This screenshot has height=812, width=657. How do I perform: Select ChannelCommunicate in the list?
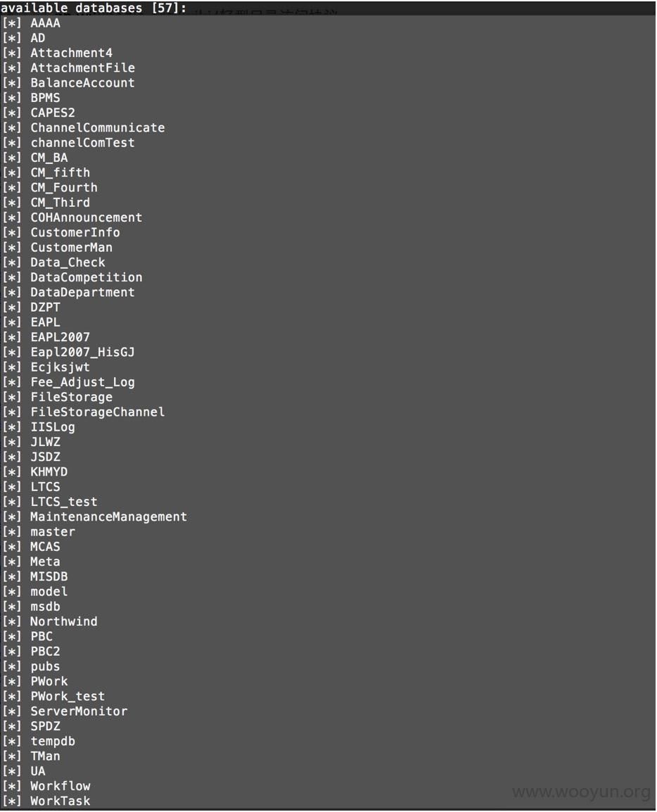[x=97, y=128]
